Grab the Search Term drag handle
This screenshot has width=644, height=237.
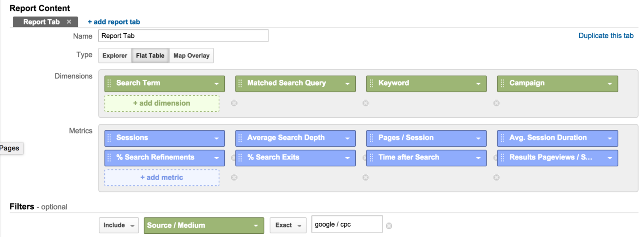click(x=109, y=83)
